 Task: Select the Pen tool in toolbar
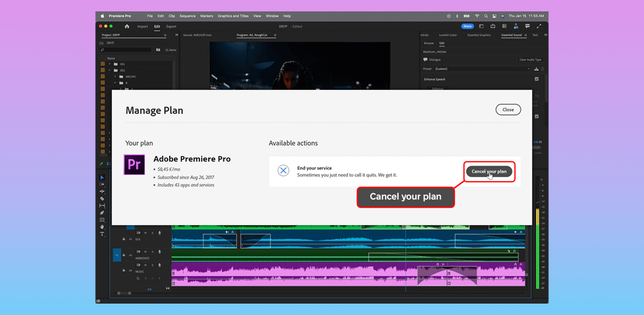102,213
